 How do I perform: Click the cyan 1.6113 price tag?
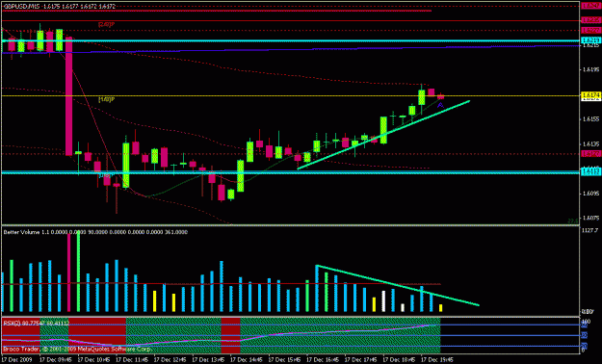point(591,172)
